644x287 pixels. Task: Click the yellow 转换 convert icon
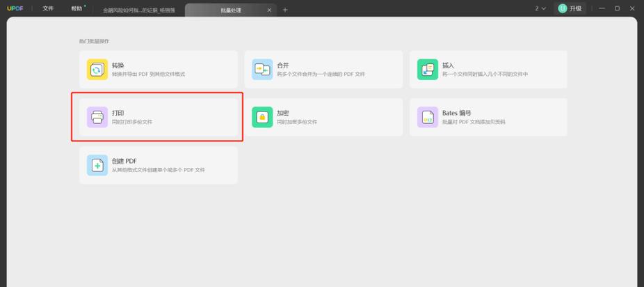[97, 70]
